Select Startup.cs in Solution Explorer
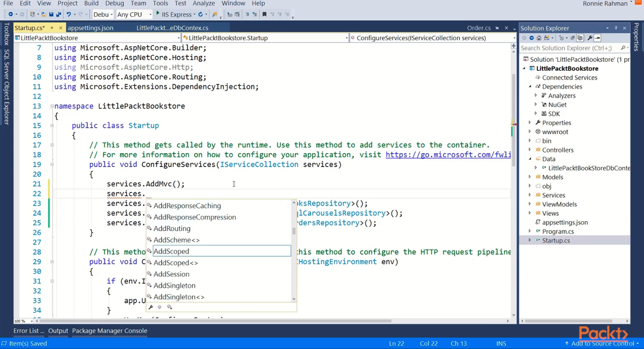The image size is (644, 349). coord(556,241)
